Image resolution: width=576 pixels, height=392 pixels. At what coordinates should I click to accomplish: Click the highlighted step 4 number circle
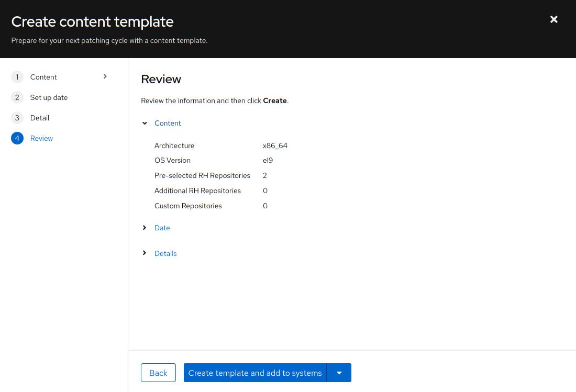coord(17,138)
